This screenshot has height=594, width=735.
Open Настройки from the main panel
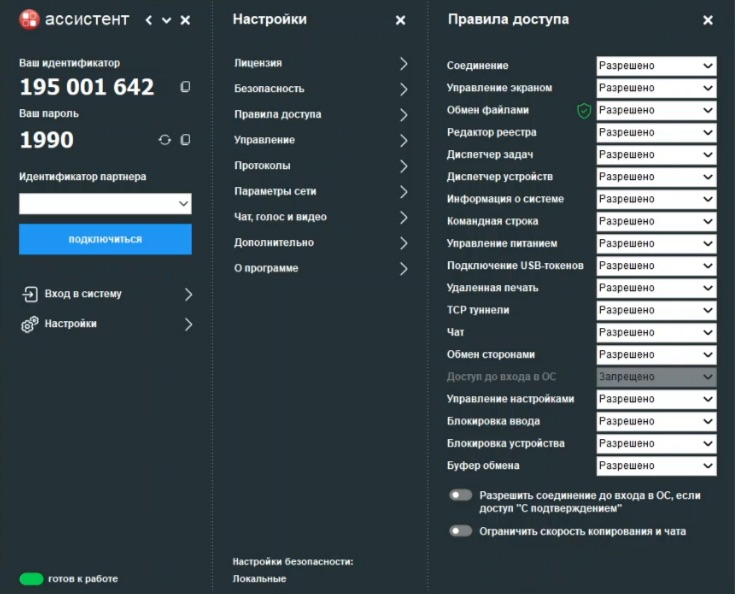click(x=107, y=324)
